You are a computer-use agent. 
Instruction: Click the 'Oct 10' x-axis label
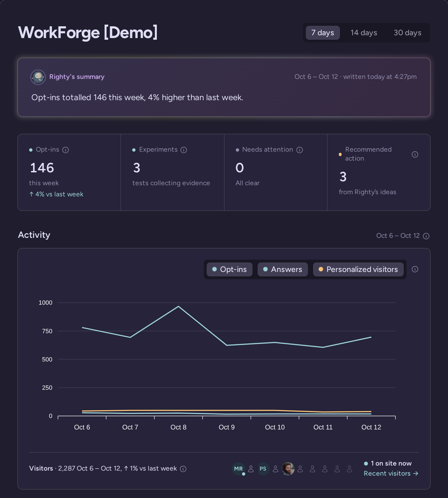click(275, 427)
